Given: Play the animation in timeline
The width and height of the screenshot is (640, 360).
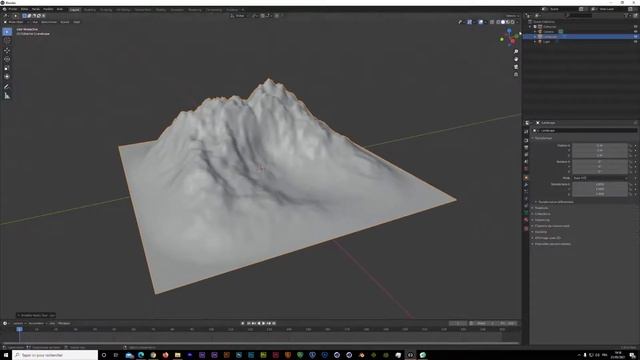Looking at the screenshot, I should pos(263,323).
